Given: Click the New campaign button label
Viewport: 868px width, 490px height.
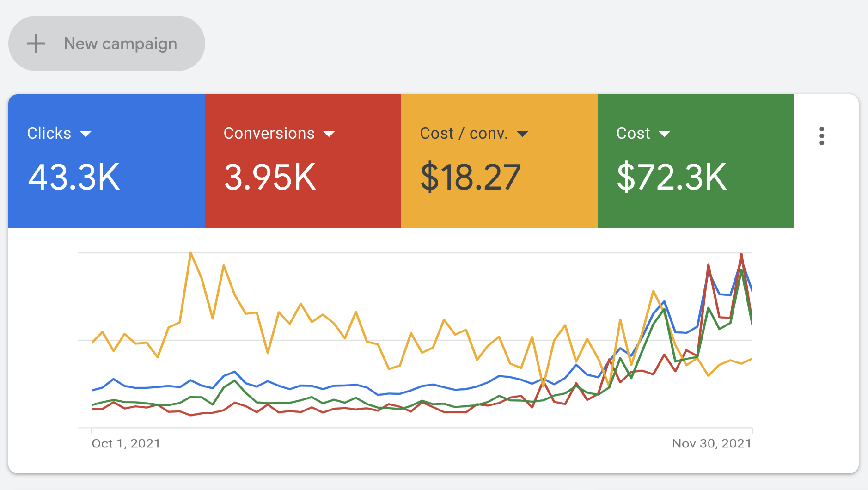Looking at the screenshot, I should [120, 44].
